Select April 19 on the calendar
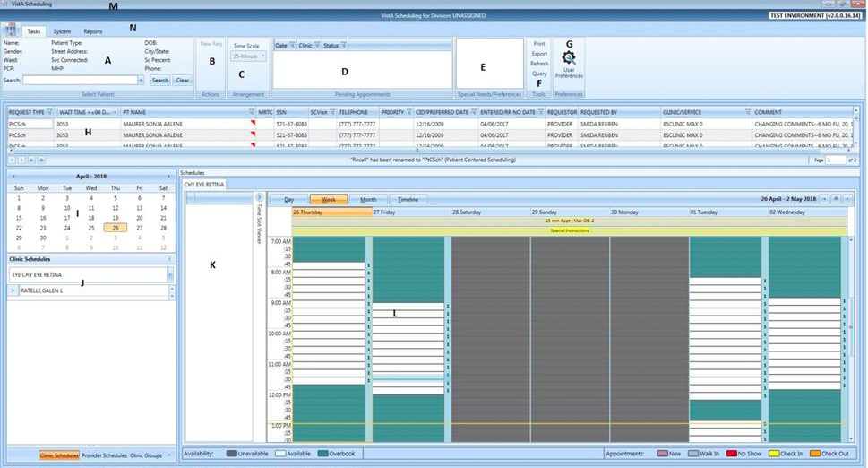The height and width of the screenshot is (468, 868). pyautogui.click(x=115, y=218)
